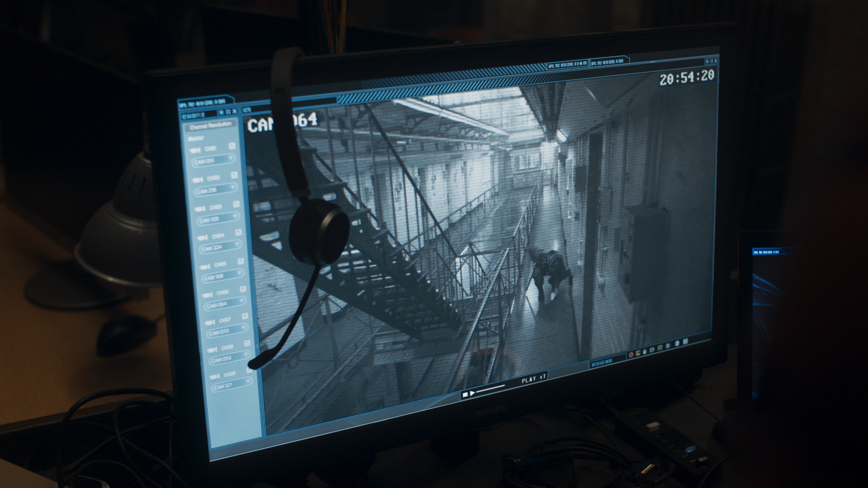Click the white square icon at tray end
Screen dimensions: 868x488
point(685,342)
